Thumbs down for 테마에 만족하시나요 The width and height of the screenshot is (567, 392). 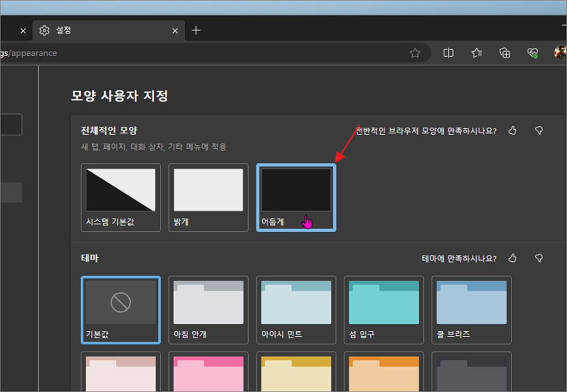pos(539,258)
